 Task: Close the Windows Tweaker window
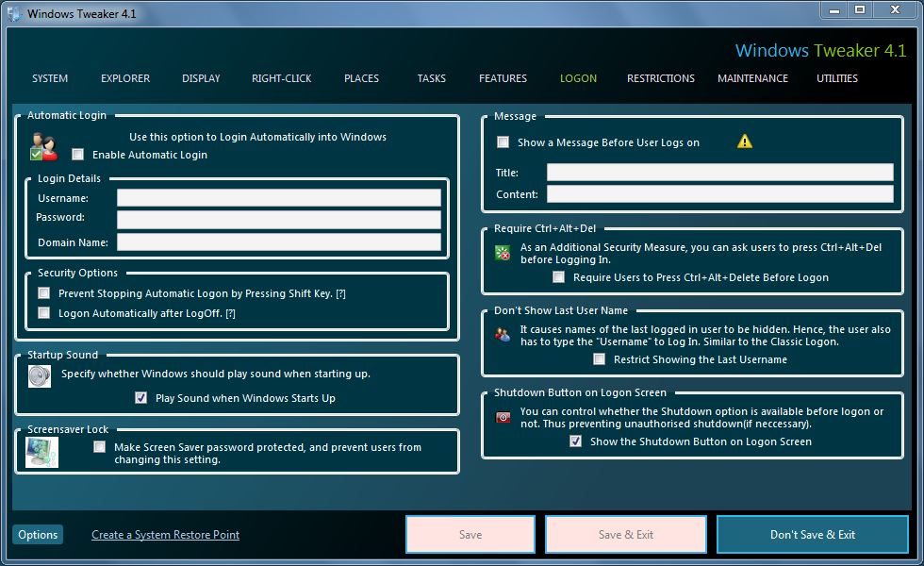pos(896,10)
